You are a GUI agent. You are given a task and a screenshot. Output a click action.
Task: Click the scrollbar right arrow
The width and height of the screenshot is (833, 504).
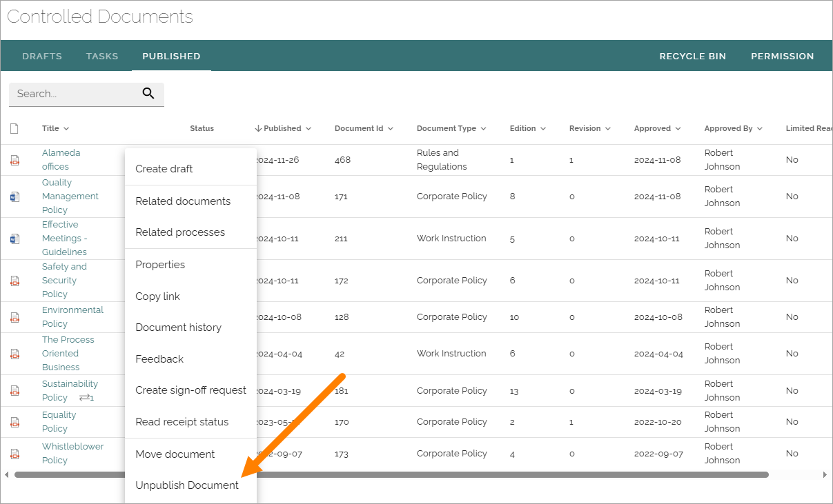click(825, 475)
